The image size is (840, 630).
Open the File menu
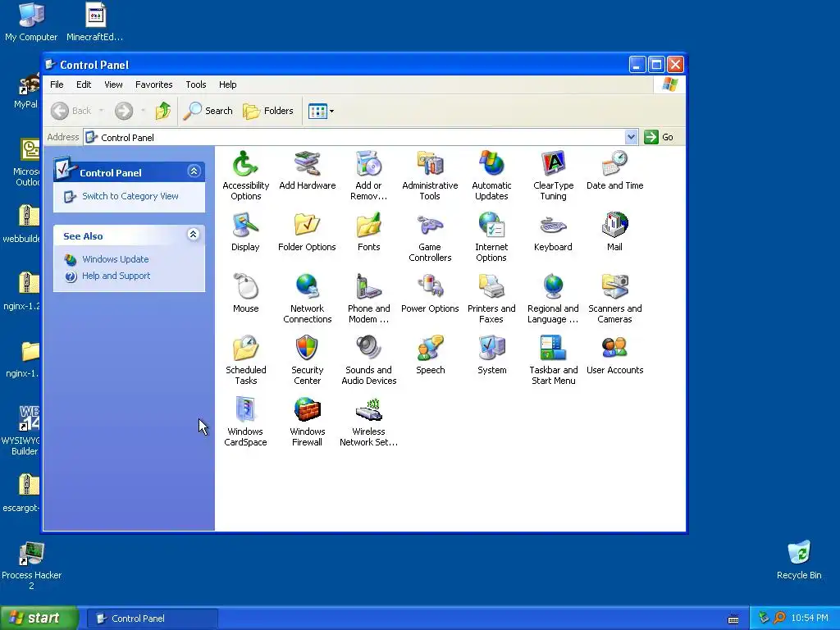(57, 84)
